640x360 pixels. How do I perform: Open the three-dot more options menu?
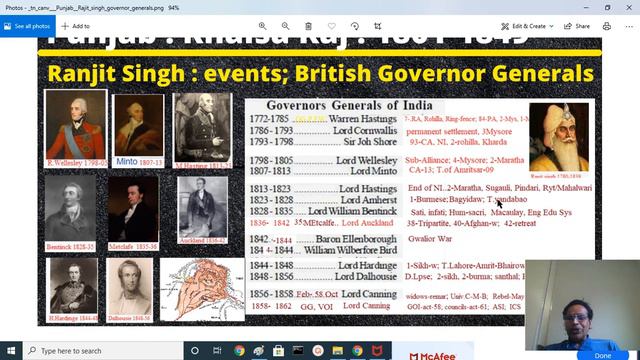(x=629, y=26)
